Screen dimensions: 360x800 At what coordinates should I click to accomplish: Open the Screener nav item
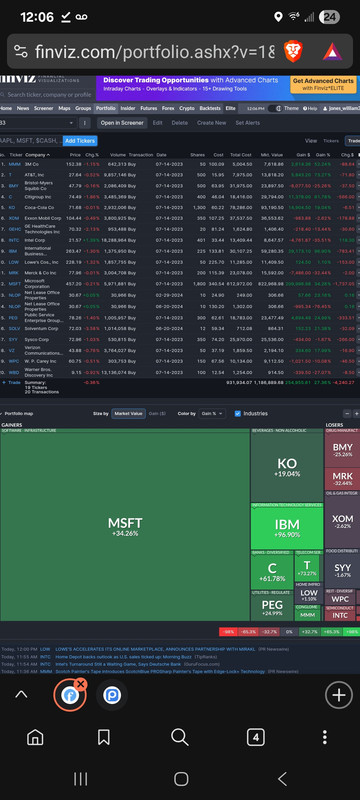pyautogui.click(x=43, y=108)
